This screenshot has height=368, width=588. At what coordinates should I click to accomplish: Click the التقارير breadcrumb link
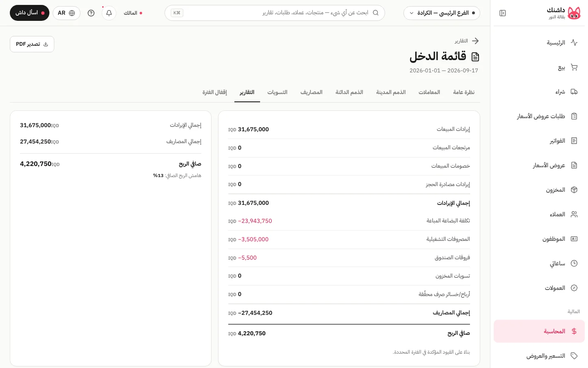(461, 41)
